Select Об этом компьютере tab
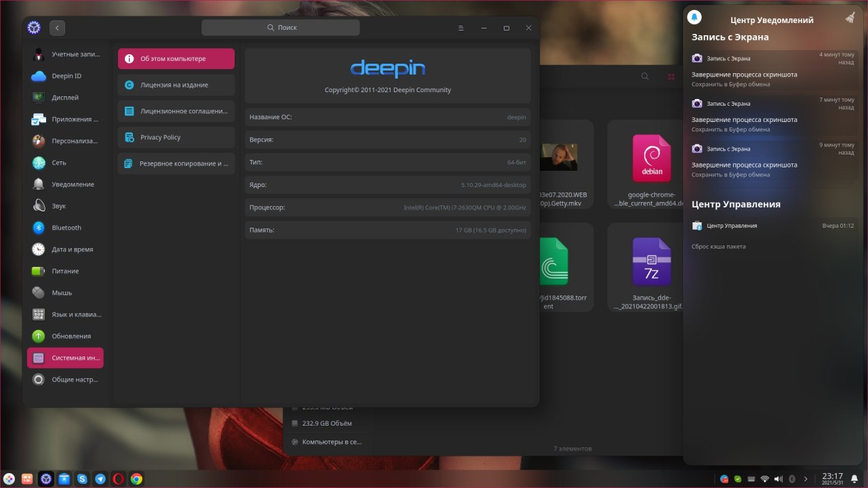The image size is (868, 488). point(176,59)
